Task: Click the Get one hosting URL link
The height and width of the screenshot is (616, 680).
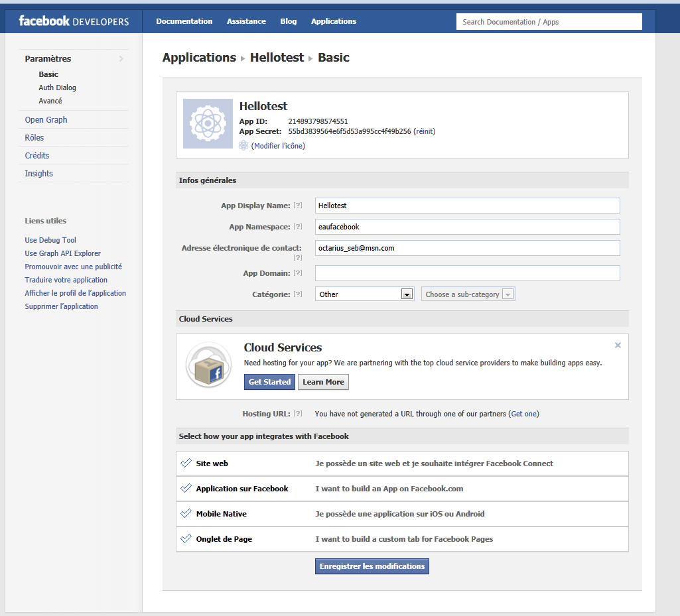Action: click(524, 414)
